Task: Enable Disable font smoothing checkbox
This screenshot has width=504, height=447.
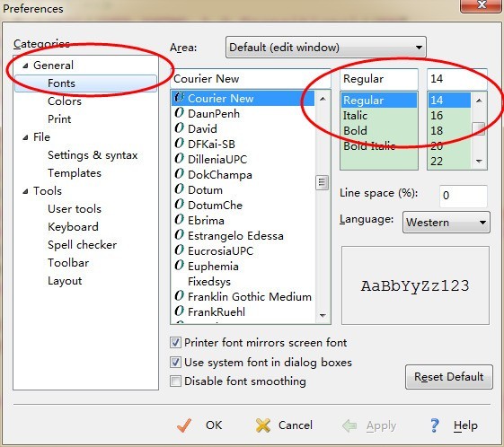Action: [x=175, y=381]
